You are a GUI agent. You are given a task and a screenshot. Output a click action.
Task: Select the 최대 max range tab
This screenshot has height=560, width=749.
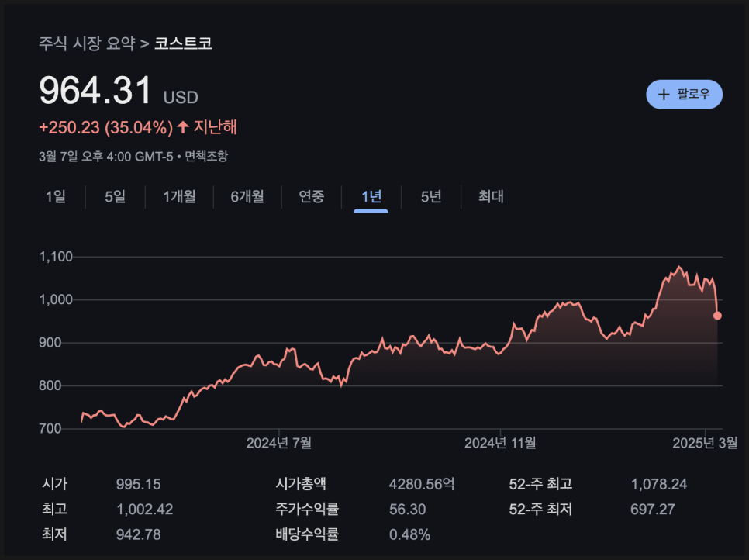pyautogui.click(x=491, y=196)
